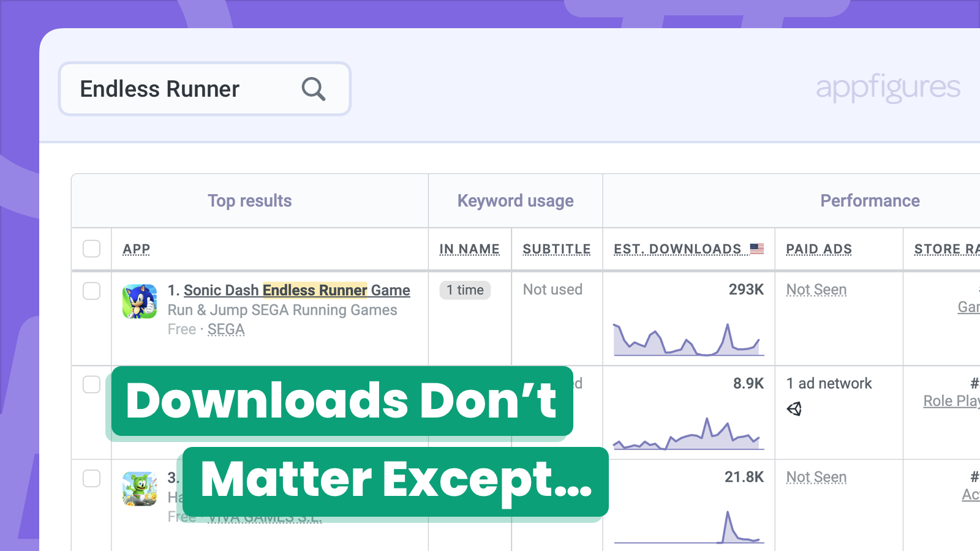Check the second result row checkbox
Image resolution: width=980 pixels, height=551 pixels.
tap(91, 384)
